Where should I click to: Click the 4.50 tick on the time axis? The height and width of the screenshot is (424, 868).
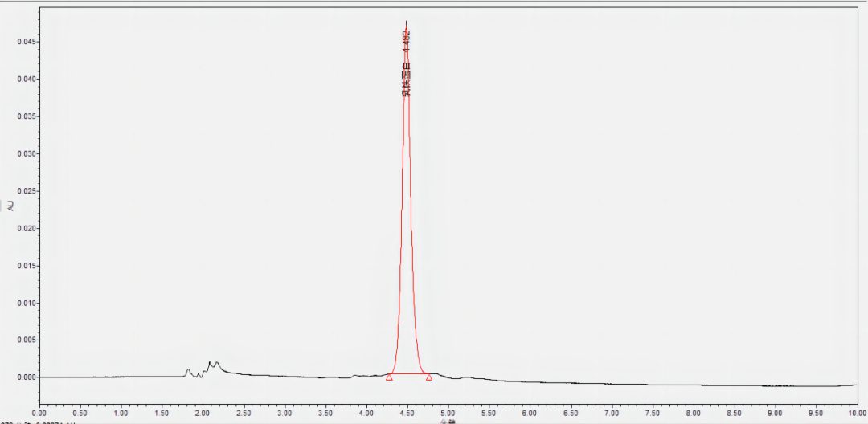pyautogui.click(x=407, y=413)
